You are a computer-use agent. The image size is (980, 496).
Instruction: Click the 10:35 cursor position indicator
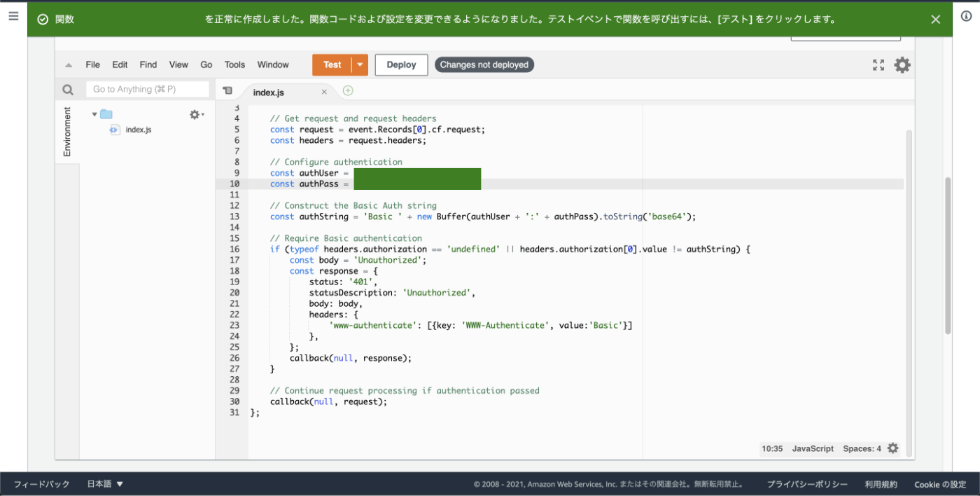pyautogui.click(x=772, y=448)
